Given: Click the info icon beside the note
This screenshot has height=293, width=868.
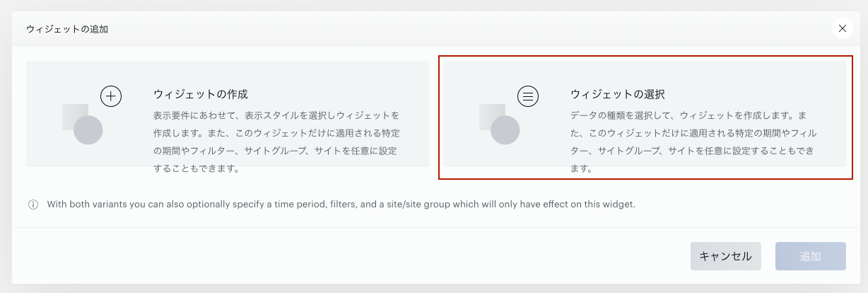Looking at the screenshot, I should pos(33,205).
